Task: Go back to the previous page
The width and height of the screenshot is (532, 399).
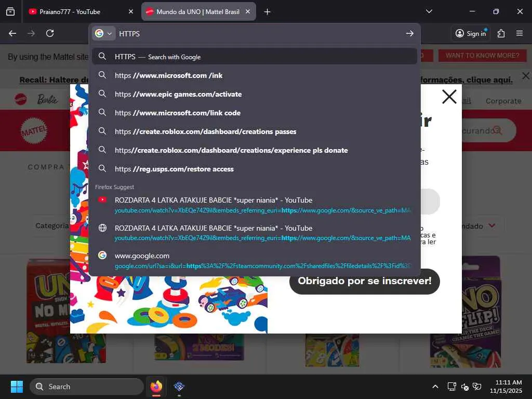Action: coord(12,33)
